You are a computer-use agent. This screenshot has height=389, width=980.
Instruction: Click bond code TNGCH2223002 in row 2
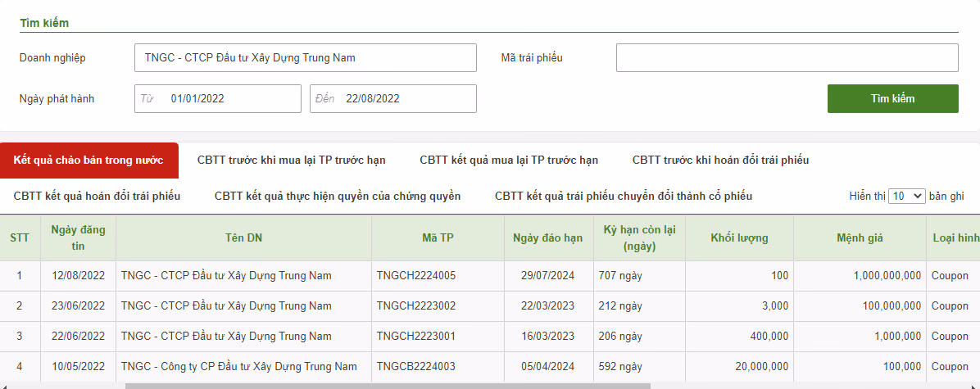tap(415, 306)
